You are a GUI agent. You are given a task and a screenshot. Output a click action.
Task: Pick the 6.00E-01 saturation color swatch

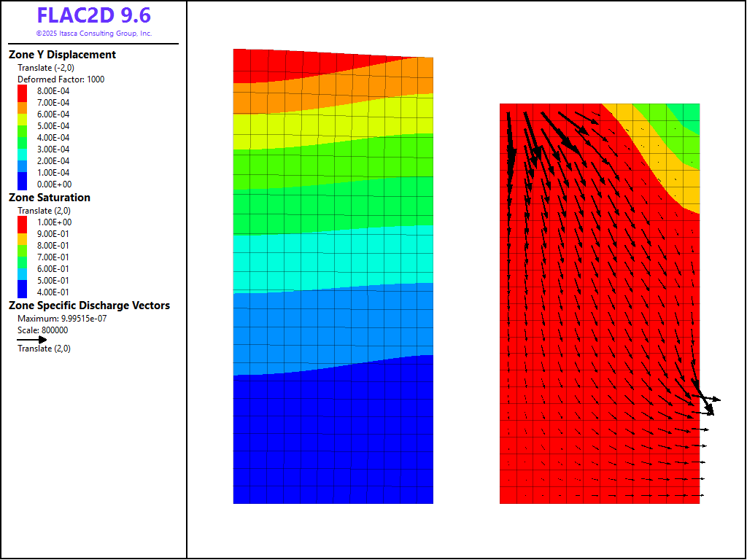pyautogui.click(x=22, y=269)
